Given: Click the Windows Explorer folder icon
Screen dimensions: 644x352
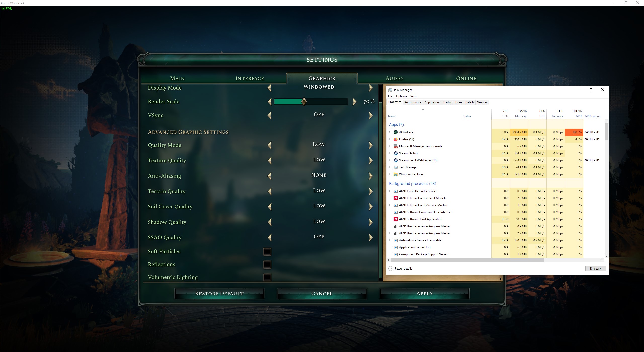Looking at the screenshot, I should [395, 174].
